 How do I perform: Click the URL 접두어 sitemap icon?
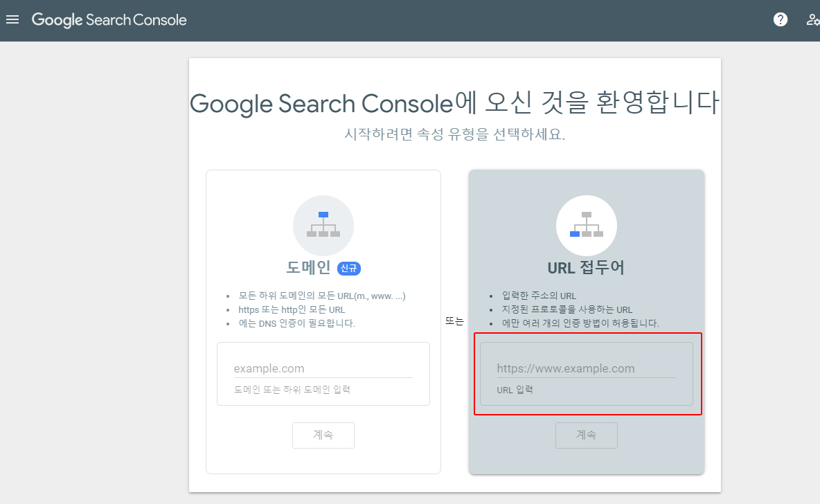point(586,225)
